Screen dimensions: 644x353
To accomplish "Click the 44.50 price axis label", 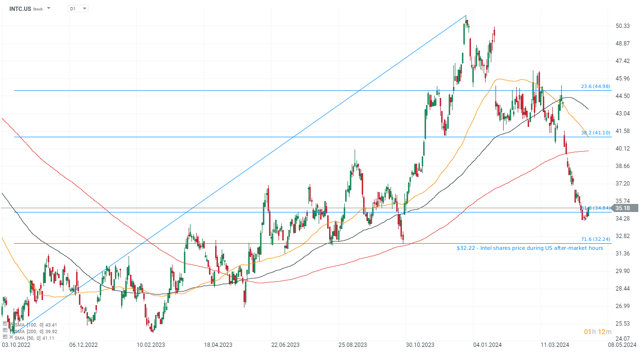I will pos(623,96).
